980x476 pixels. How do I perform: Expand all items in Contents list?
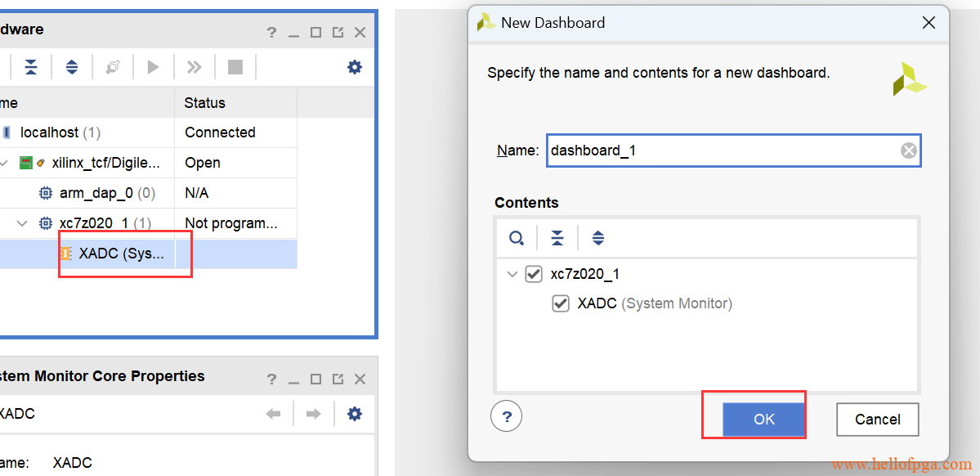(598, 238)
